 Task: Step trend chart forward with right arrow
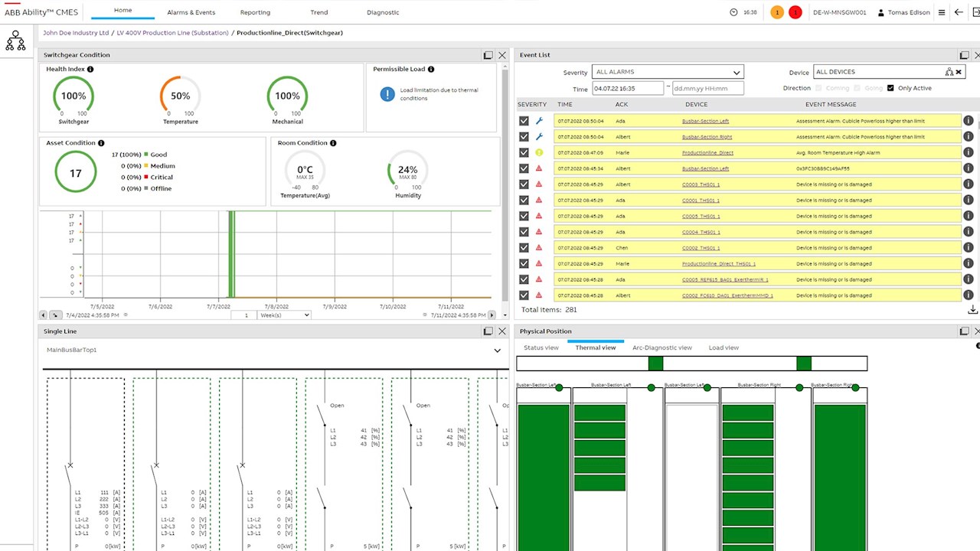[492, 315]
